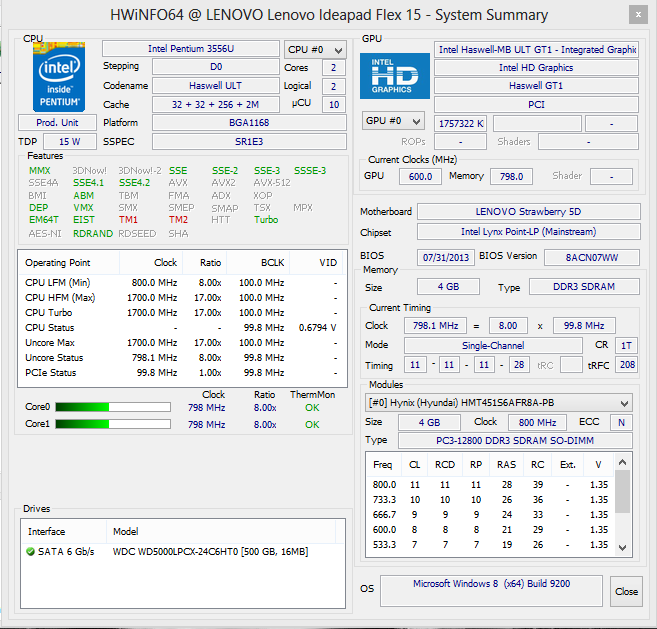The height and width of the screenshot is (629, 657).
Task: Select the PCIe Status row
Action: pyautogui.click(x=182, y=373)
